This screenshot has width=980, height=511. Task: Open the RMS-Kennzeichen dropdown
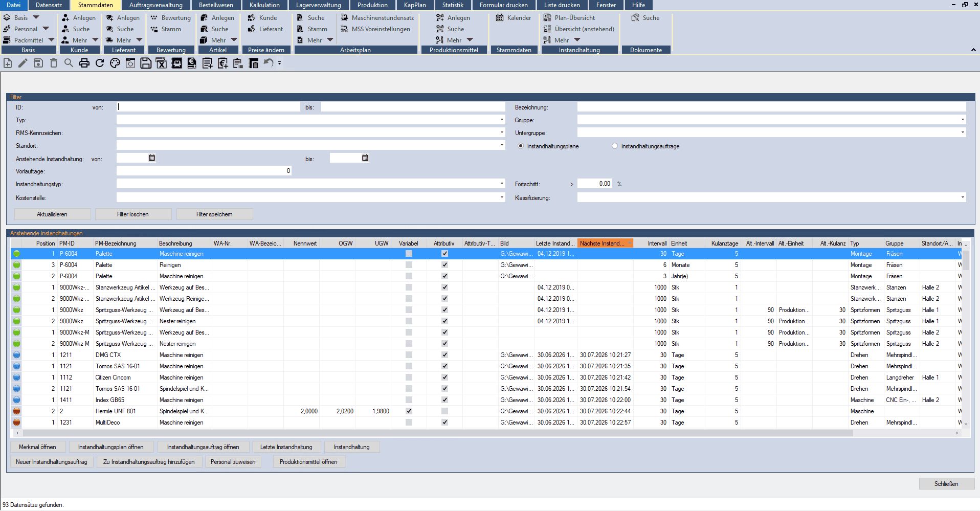coord(502,132)
